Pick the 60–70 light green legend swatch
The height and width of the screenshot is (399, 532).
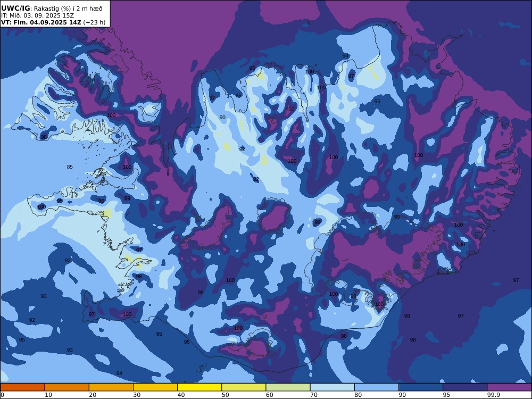pos(288,387)
